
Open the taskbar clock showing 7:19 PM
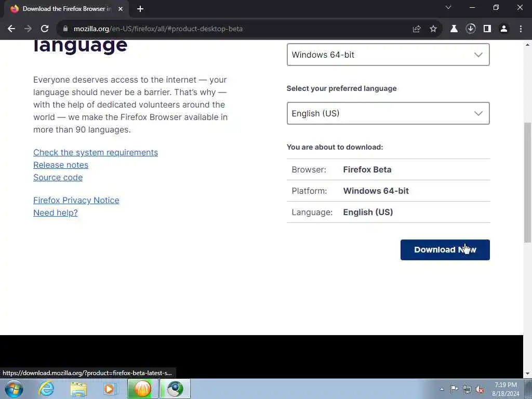pos(506,389)
